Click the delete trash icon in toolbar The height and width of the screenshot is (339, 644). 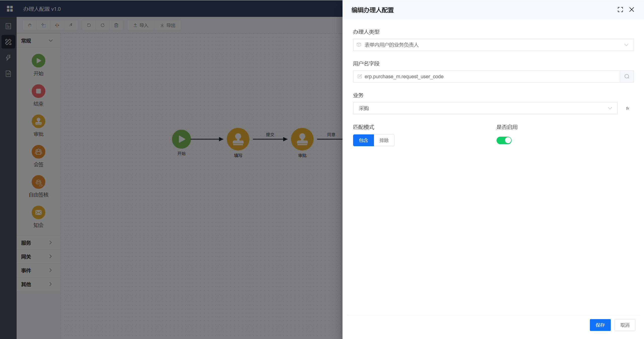116,25
